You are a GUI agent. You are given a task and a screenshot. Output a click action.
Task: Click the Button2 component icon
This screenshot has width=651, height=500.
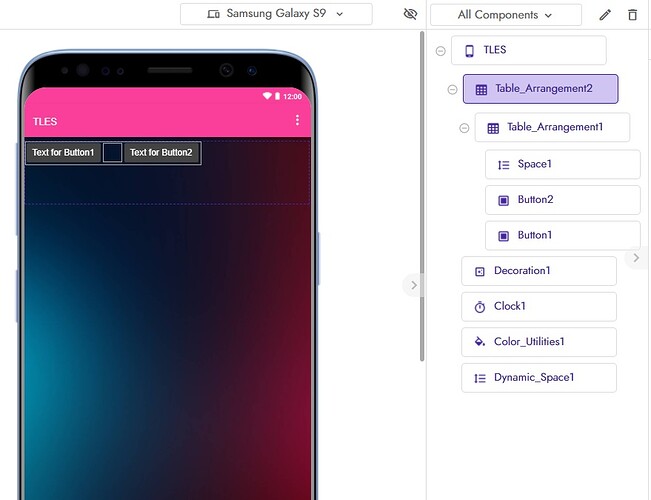tap(503, 201)
